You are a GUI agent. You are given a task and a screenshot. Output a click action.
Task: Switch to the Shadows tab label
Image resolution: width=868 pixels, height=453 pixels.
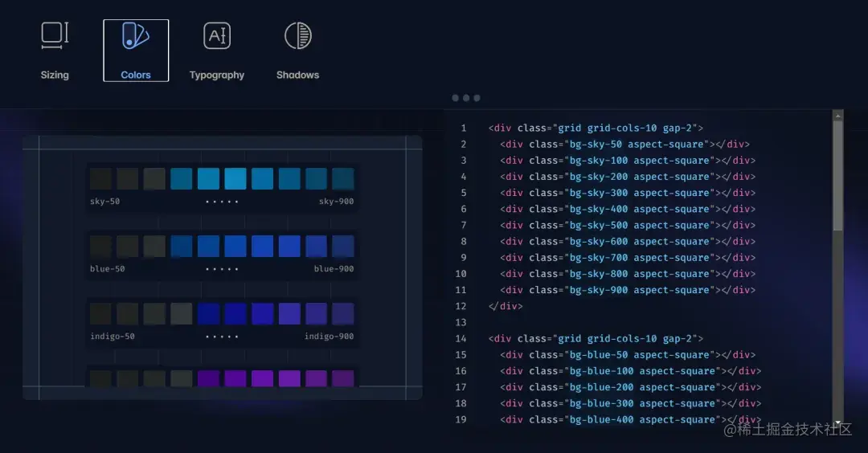298,75
